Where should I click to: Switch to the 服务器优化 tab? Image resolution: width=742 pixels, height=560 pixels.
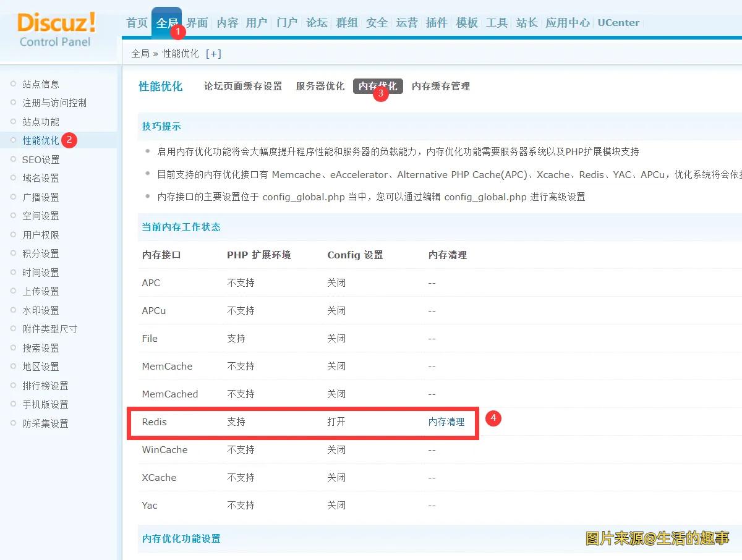[320, 87]
